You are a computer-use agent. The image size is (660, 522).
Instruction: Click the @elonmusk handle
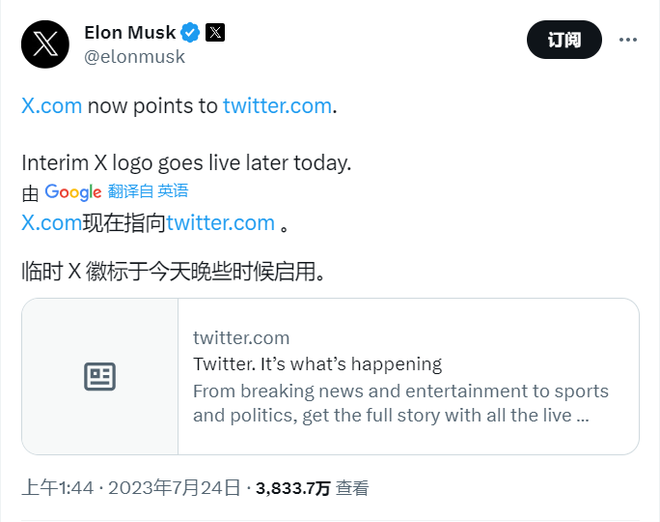(135, 57)
